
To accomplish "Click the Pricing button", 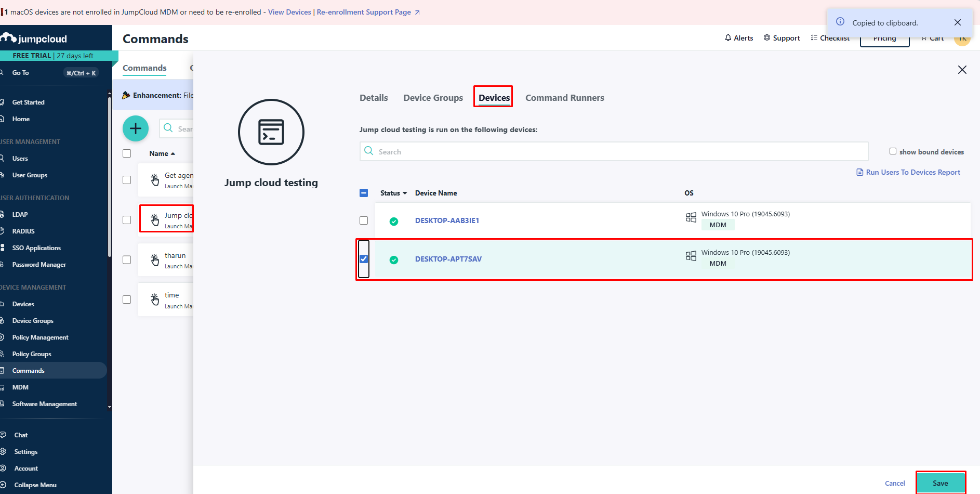I will click(884, 38).
